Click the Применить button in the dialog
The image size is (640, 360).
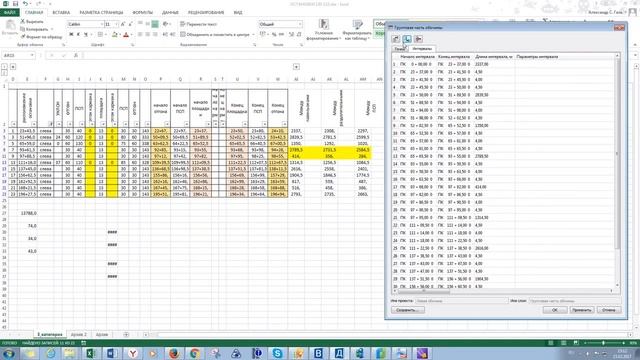[x=582, y=310]
